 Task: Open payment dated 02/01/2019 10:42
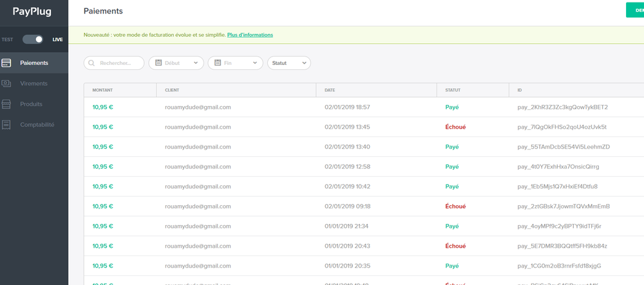(364, 186)
